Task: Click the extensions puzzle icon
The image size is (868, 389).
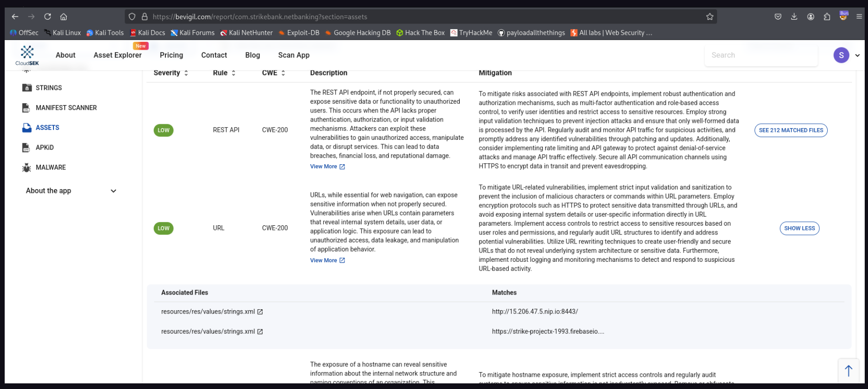Action: pyautogui.click(x=827, y=16)
